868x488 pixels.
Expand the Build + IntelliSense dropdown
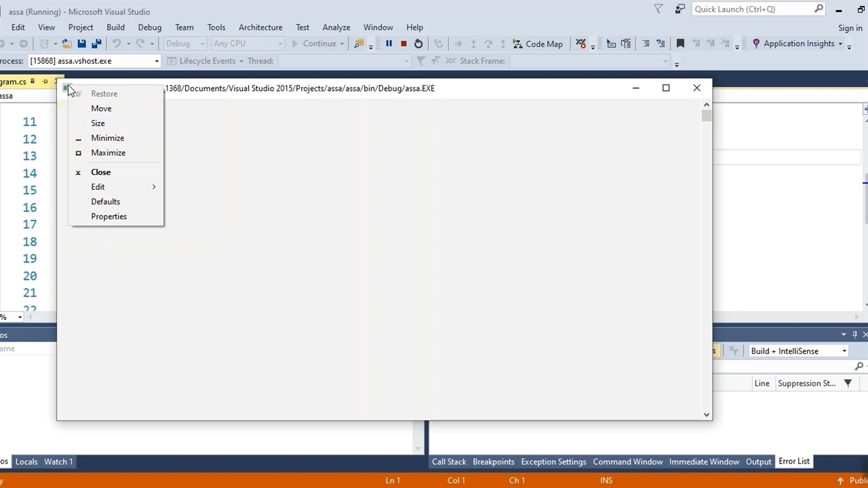pos(844,351)
